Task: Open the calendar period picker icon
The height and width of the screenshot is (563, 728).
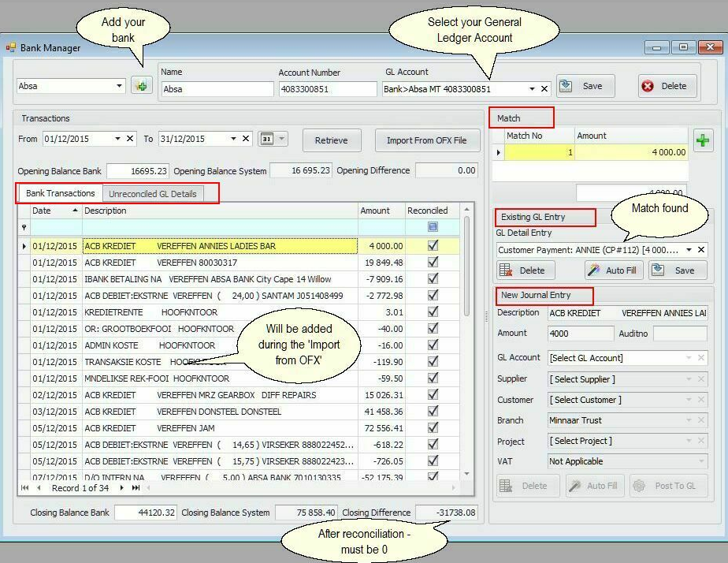Action: pos(273,139)
